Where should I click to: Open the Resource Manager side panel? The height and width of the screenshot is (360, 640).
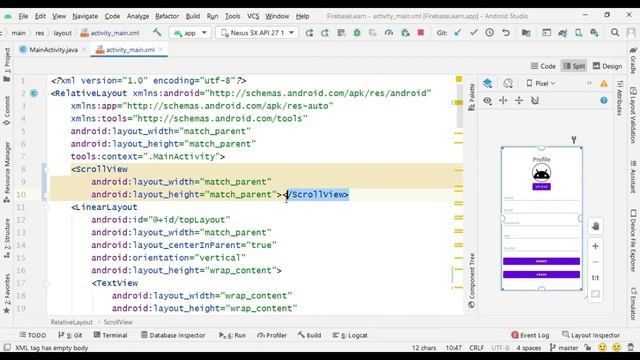pos(7,172)
